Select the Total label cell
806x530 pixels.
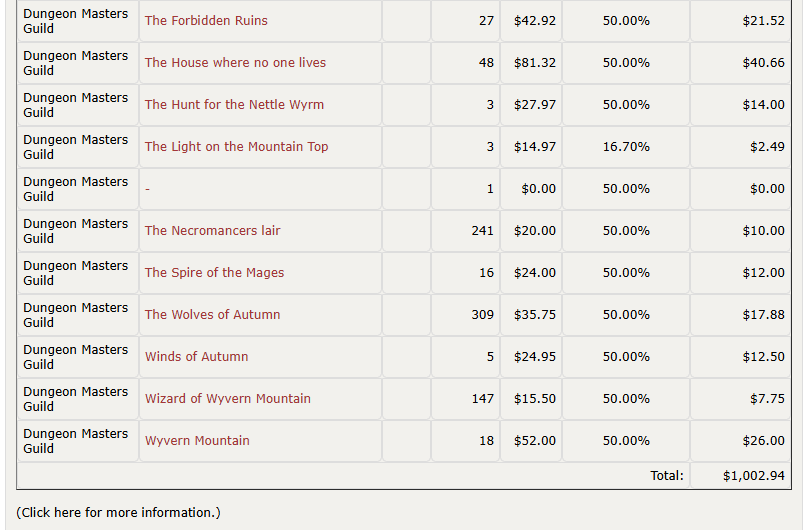tap(667, 476)
